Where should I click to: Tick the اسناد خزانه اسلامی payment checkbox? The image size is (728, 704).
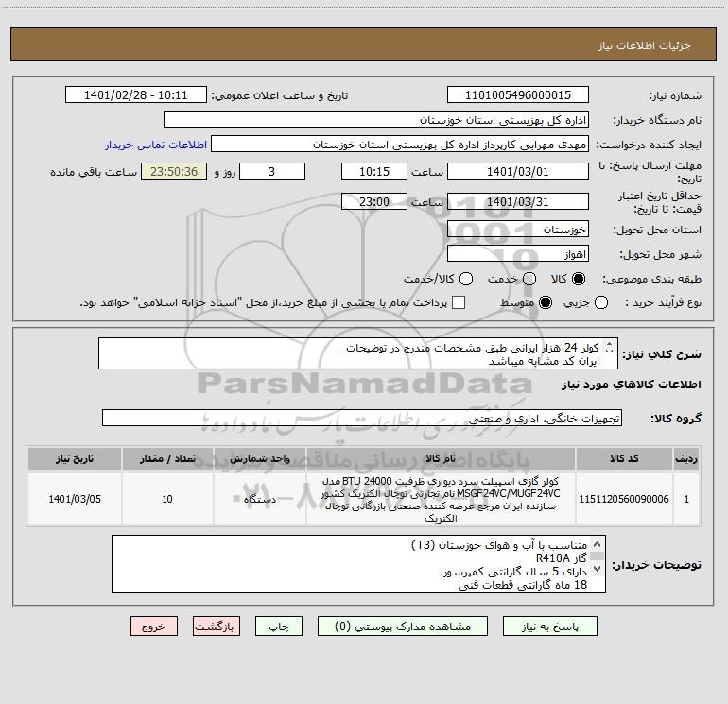(459, 302)
